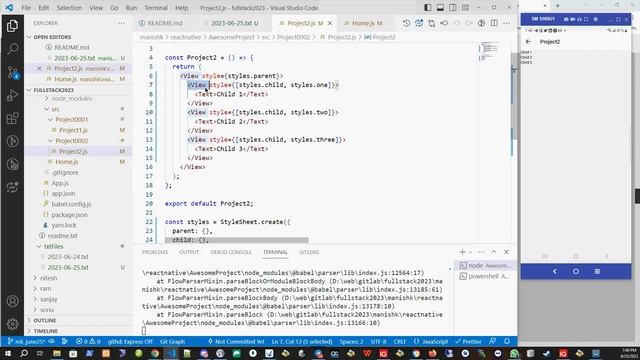Click githd: Express Off status item
The height and width of the screenshot is (360, 640).
click(x=130, y=341)
